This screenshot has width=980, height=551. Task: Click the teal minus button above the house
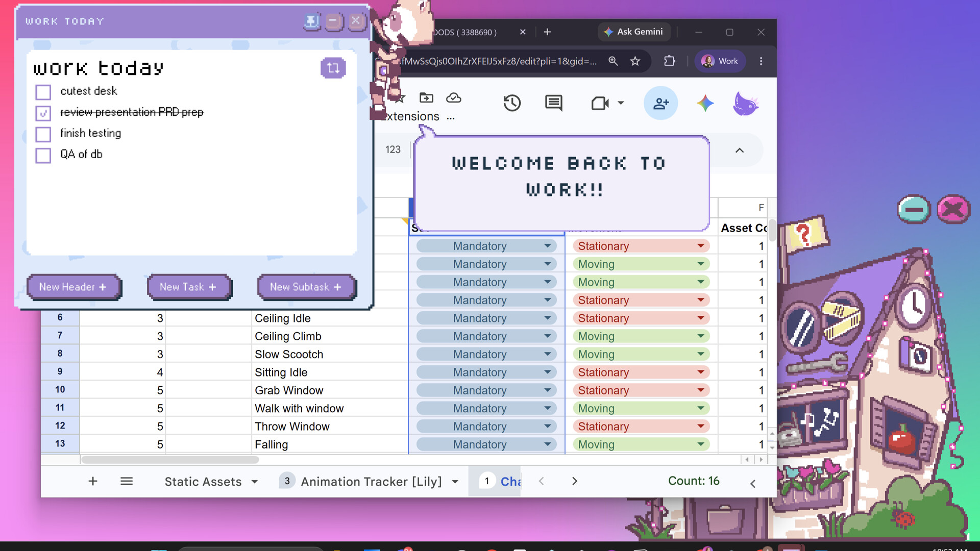pos(914,209)
